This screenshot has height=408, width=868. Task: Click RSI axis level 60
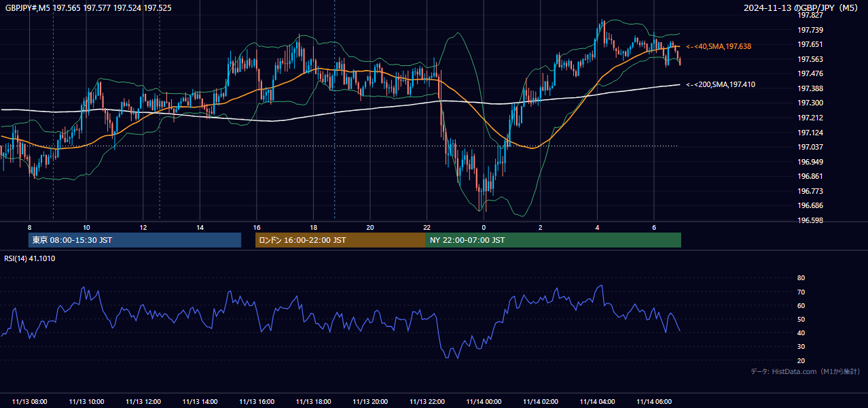click(x=801, y=305)
